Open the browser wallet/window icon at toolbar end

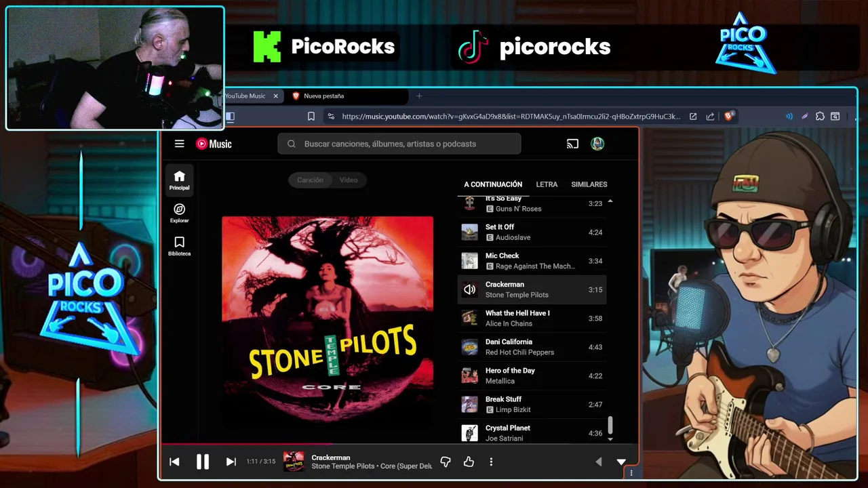click(835, 117)
